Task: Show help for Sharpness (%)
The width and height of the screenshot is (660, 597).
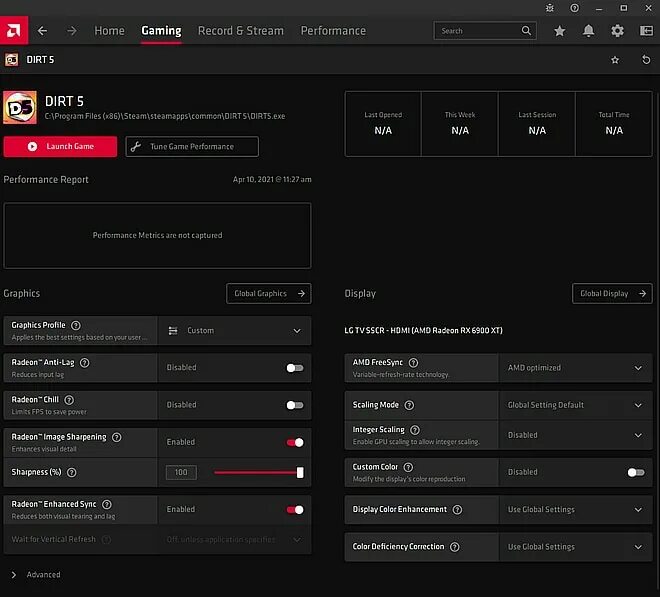Action: (72, 472)
